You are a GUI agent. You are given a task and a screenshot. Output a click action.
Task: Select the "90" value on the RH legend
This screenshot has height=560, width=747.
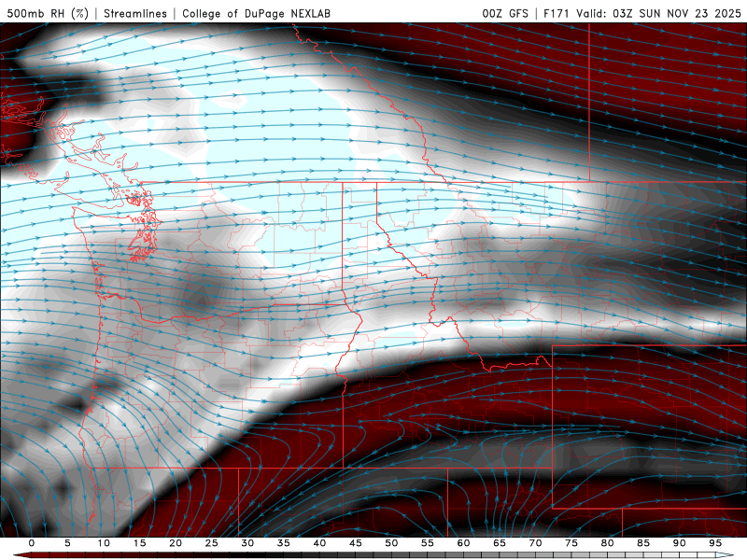(x=680, y=543)
